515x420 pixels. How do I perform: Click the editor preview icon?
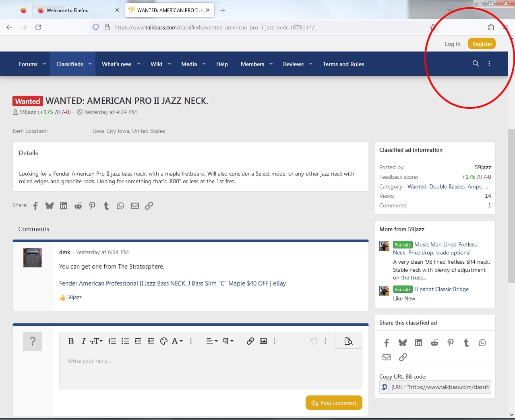(349, 341)
